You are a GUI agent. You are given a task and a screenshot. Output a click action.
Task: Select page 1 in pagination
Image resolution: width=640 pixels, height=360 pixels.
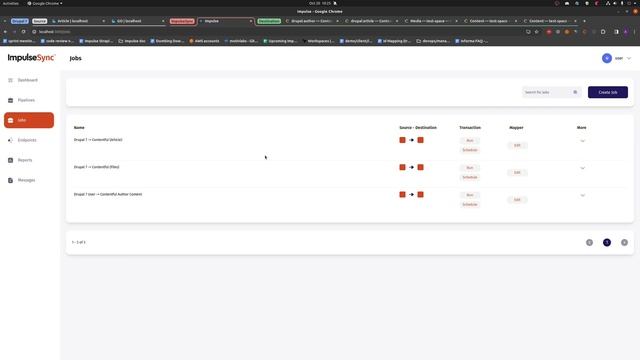click(607, 242)
